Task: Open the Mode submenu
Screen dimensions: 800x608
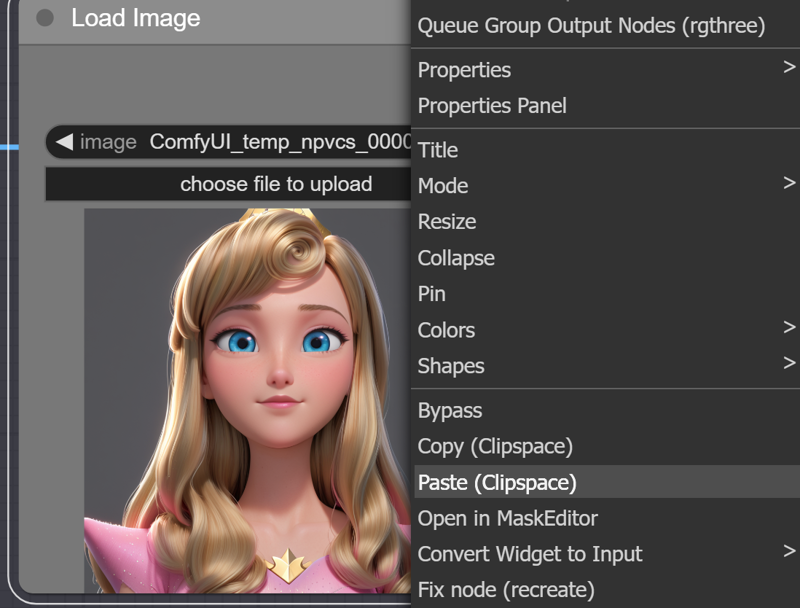Action: pos(443,185)
